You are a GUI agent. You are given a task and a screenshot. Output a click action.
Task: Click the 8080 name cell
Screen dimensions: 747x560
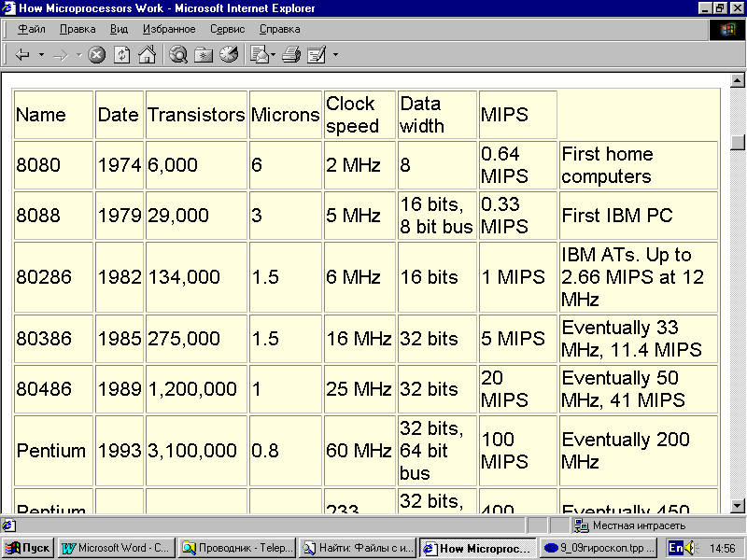click(x=53, y=165)
